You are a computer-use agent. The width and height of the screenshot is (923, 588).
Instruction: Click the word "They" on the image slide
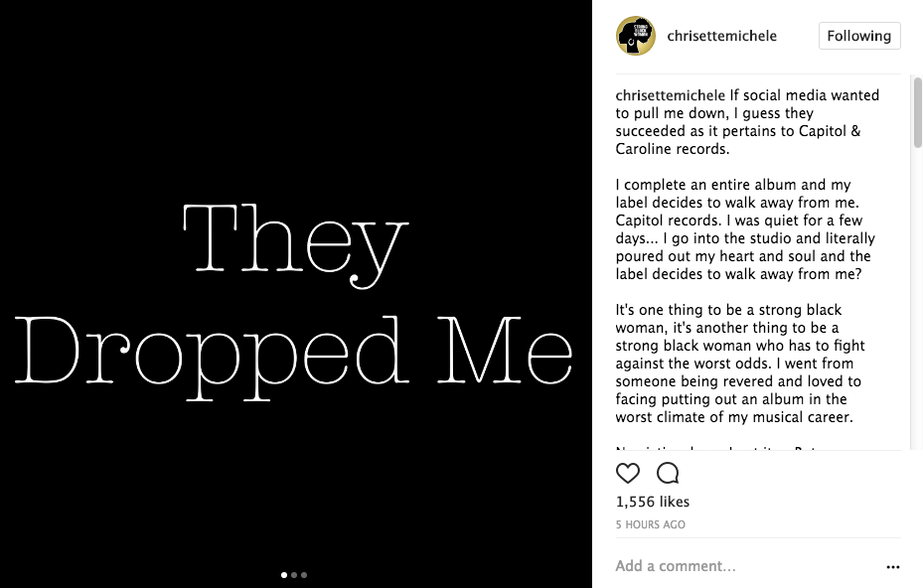[296, 241]
